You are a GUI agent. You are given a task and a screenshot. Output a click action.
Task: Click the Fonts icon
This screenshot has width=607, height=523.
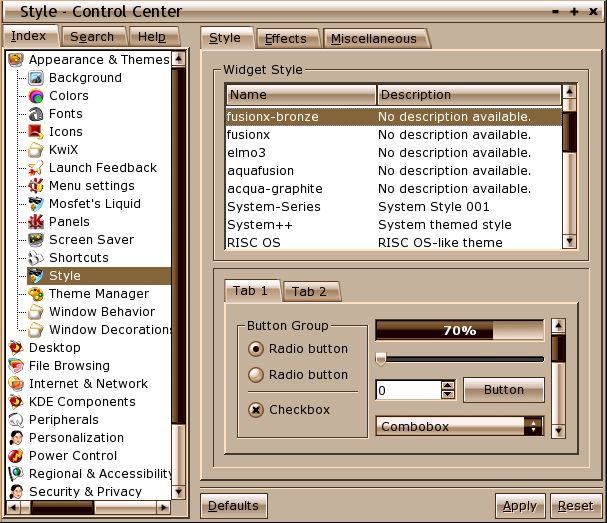[36, 114]
